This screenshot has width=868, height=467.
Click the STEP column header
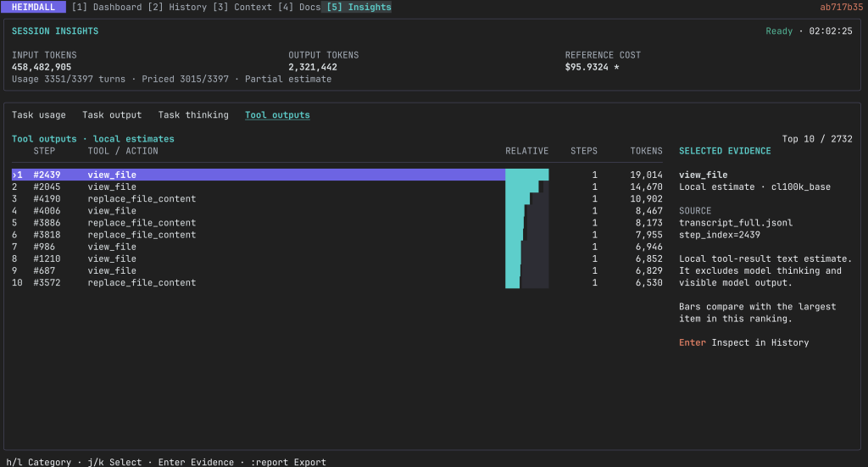[44, 151]
